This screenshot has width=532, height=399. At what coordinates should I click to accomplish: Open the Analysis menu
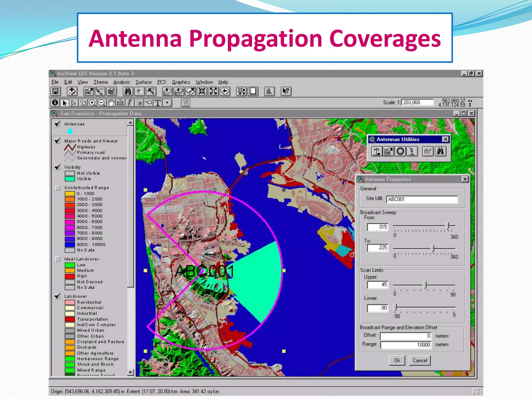(122, 82)
